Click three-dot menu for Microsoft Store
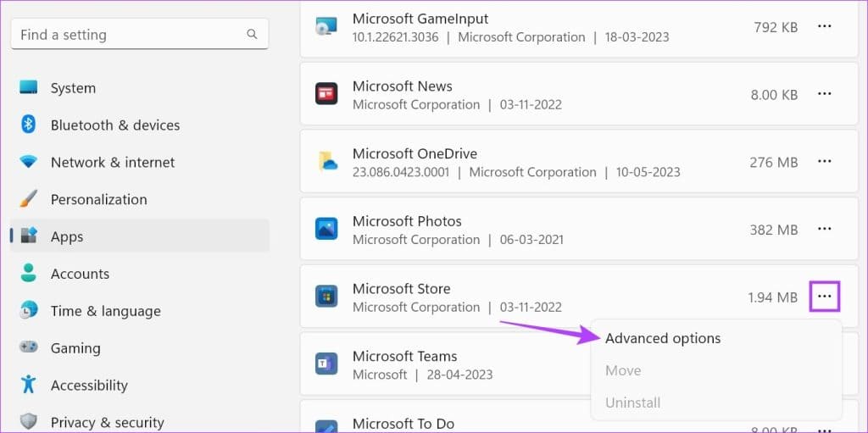Image resolution: width=868 pixels, height=433 pixels. point(824,297)
